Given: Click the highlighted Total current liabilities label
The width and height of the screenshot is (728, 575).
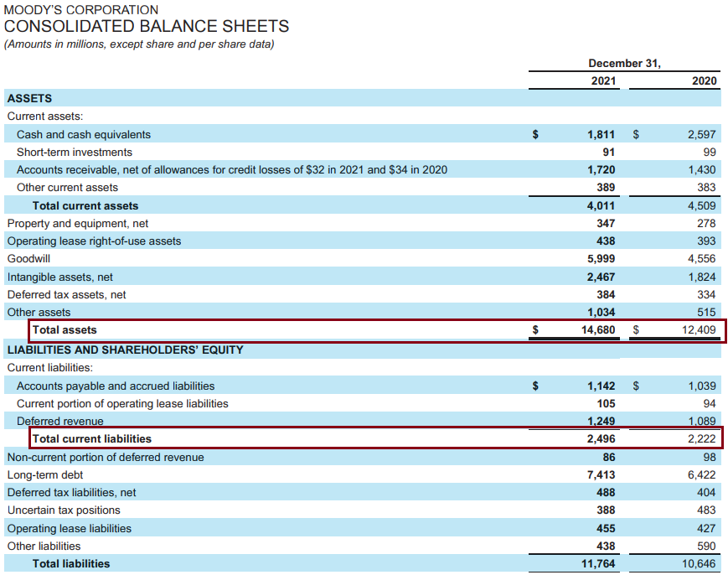Looking at the screenshot, I should 92,438.
